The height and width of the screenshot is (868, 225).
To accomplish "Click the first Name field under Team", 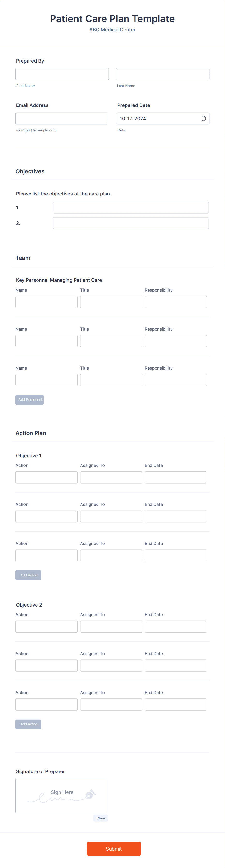I will (46, 302).
